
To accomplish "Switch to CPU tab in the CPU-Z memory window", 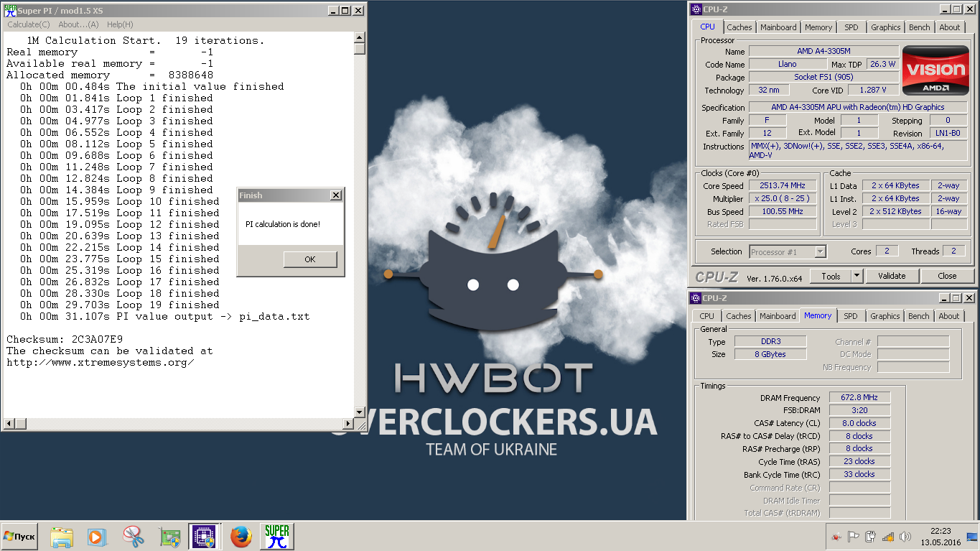I will 707,316.
